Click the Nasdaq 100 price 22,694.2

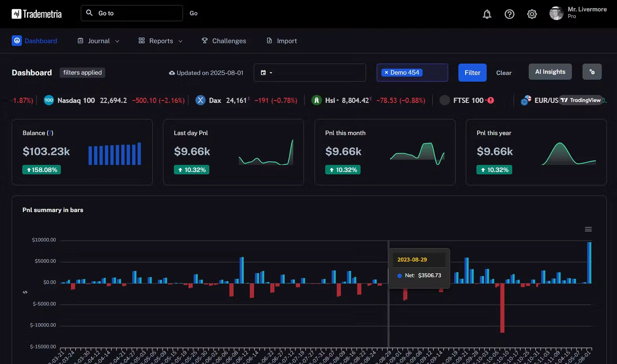[113, 100]
